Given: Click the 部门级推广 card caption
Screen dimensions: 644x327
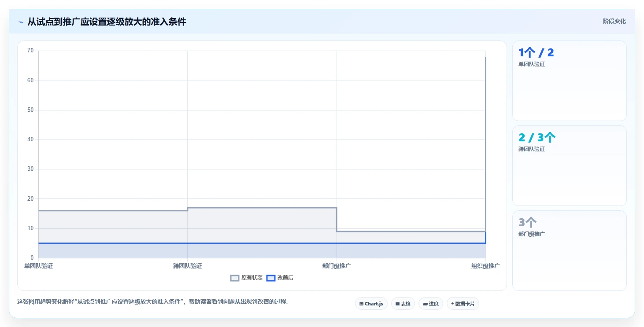Looking at the screenshot, I should point(532,234).
